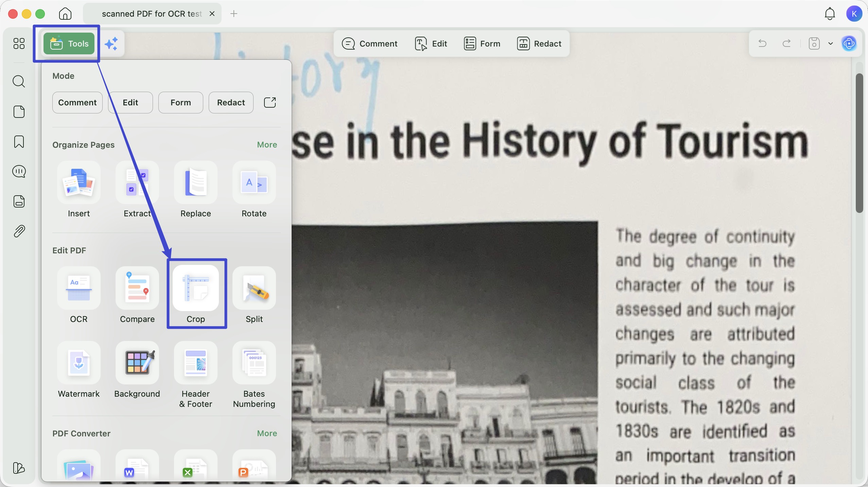
Task: Select Edit mode in the Tools panel
Action: [x=131, y=103]
